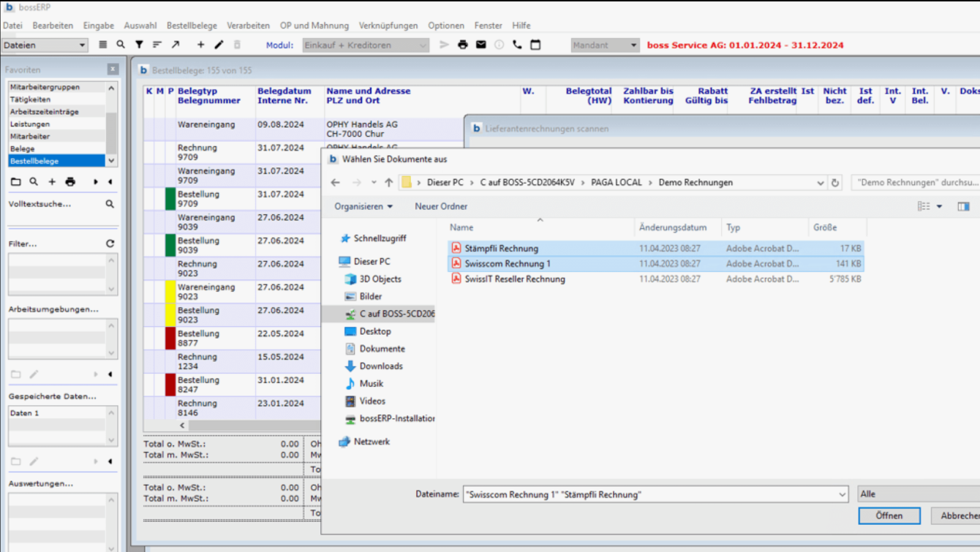The width and height of the screenshot is (980, 552).
Task: Open the OP und Mahnung menu
Action: click(x=314, y=26)
